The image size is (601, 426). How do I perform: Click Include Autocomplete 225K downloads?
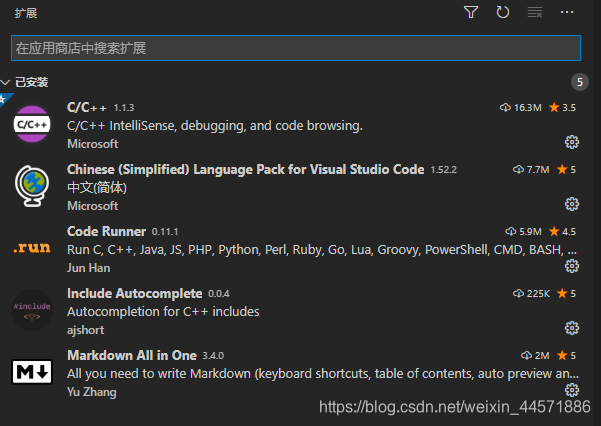pyautogui.click(x=531, y=294)
